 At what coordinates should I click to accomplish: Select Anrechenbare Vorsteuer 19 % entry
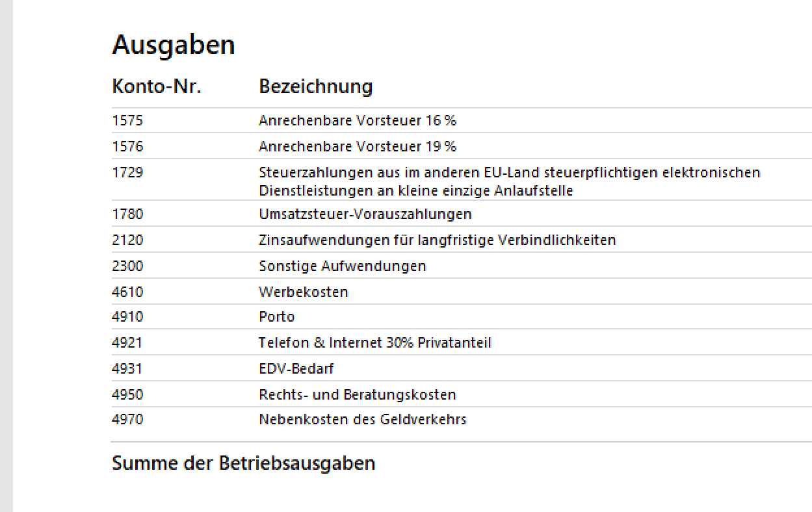pyautogui.click(x=358, y=146)
